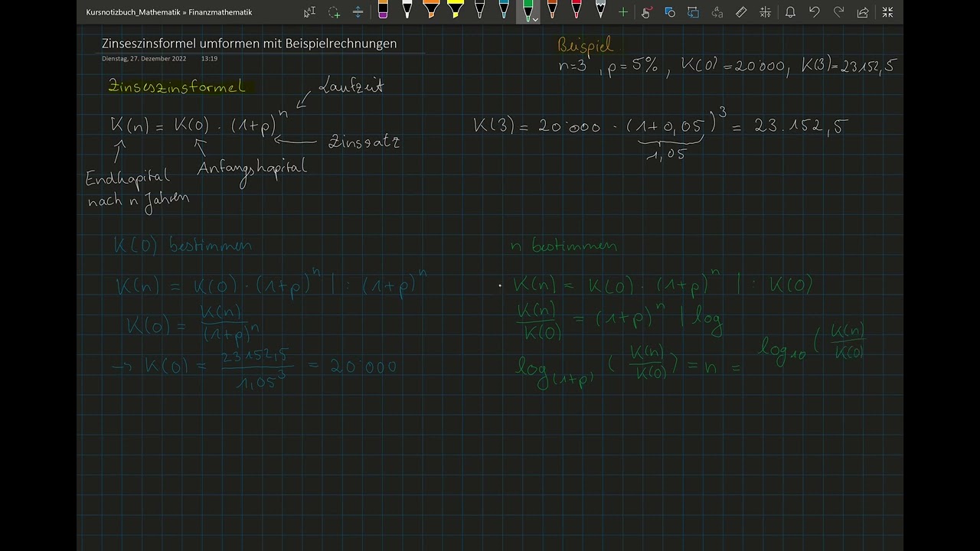Viewport: 980px width, 551px height.
Task: Redo the last undone action
Action: pos(839,12)
